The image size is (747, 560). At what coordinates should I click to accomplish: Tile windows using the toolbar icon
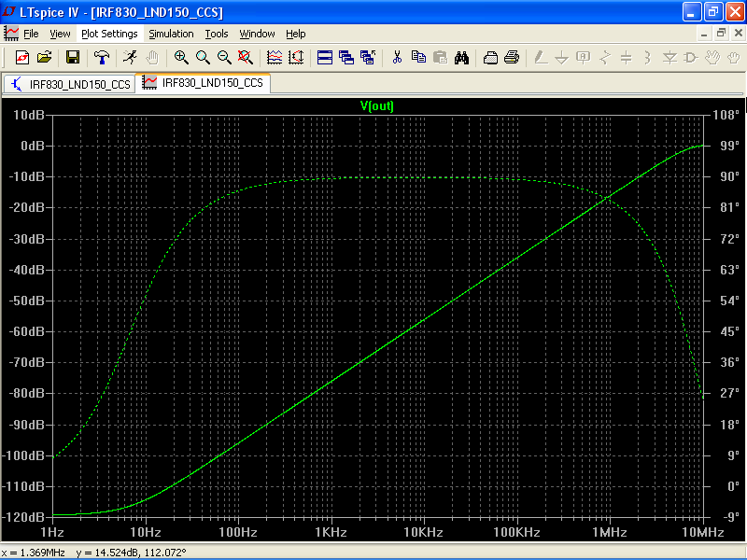325,58
